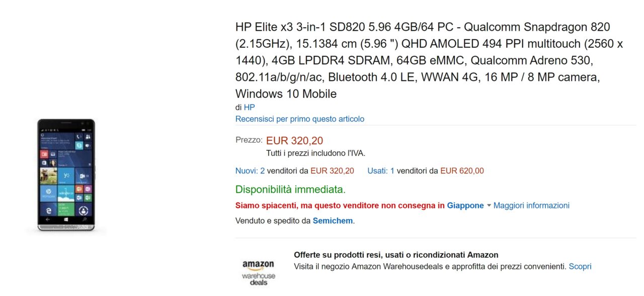Viewport: 644px width, 296px height.
Task: Click the 'Offerte su prodotti resi' heading
Action: [396, 255]
